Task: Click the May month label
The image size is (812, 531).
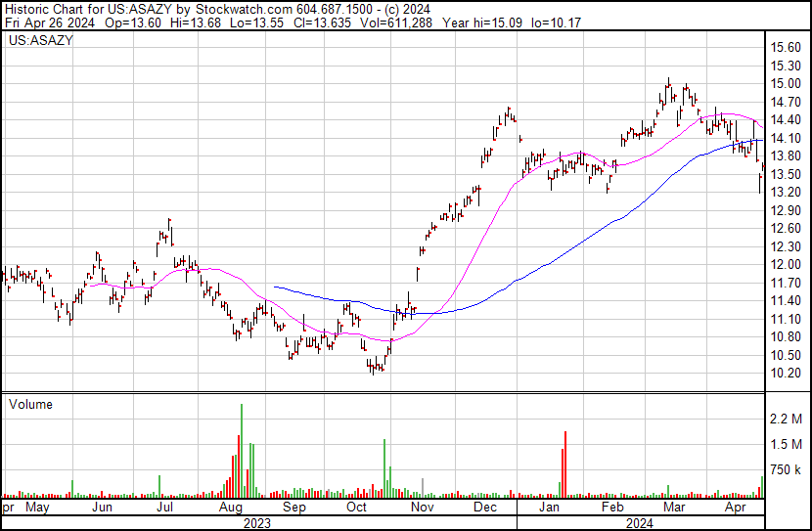Action: coord(37,507)
